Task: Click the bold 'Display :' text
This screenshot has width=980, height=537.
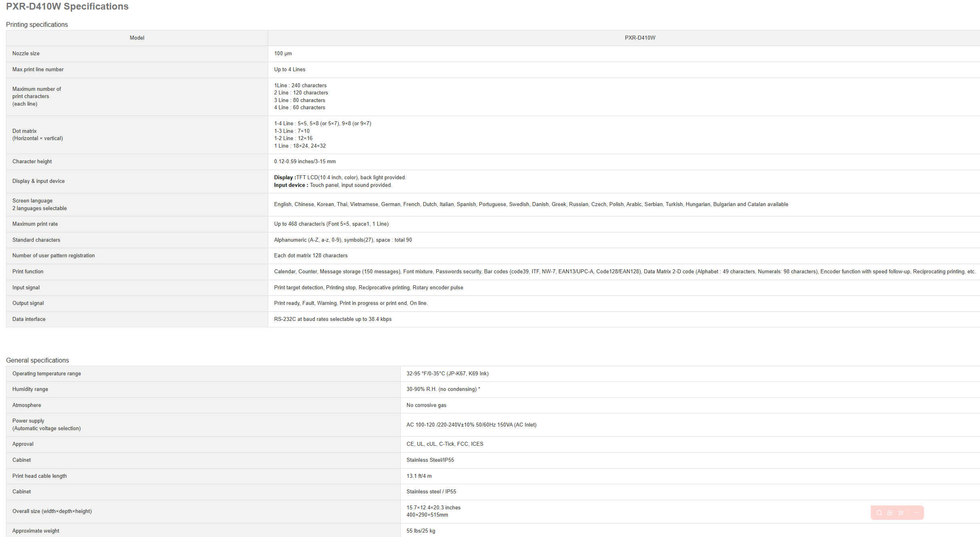Action: [x=285, y=177]
